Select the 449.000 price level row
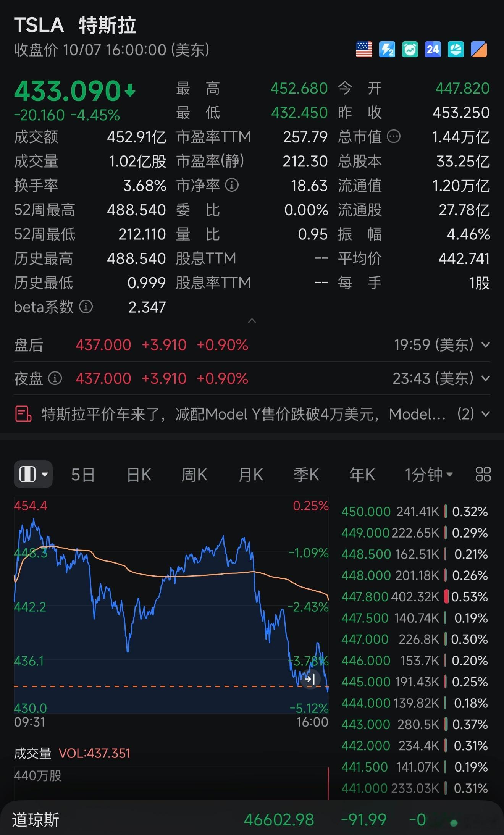Image resolution: width=504 pixels, height=835 pixels. point(415,533)
